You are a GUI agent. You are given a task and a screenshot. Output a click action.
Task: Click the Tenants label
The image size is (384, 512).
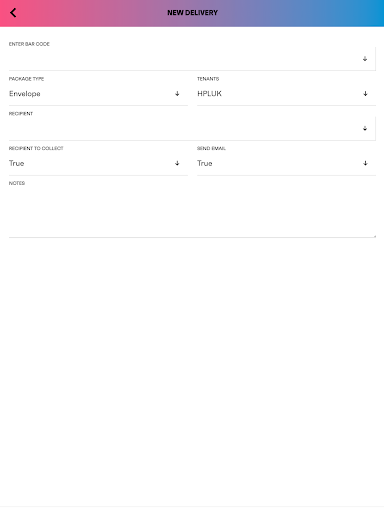pyautogui.click(x=208, y=79)
